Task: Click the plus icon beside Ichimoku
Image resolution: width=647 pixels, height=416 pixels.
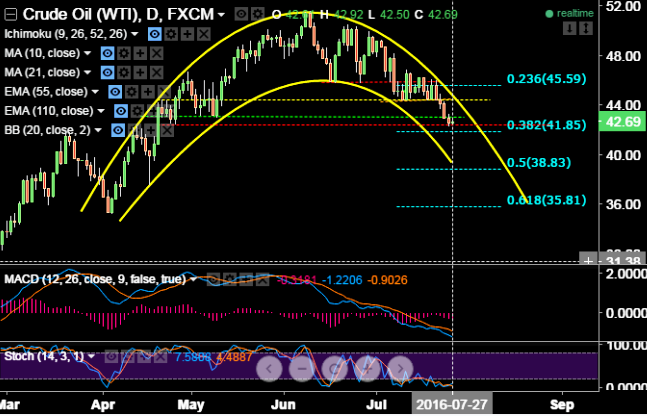Action: tap(187, 34)
